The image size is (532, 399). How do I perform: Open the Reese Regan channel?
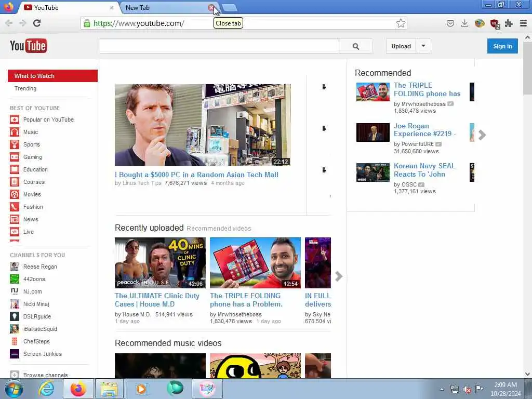(x=40, y=267)
